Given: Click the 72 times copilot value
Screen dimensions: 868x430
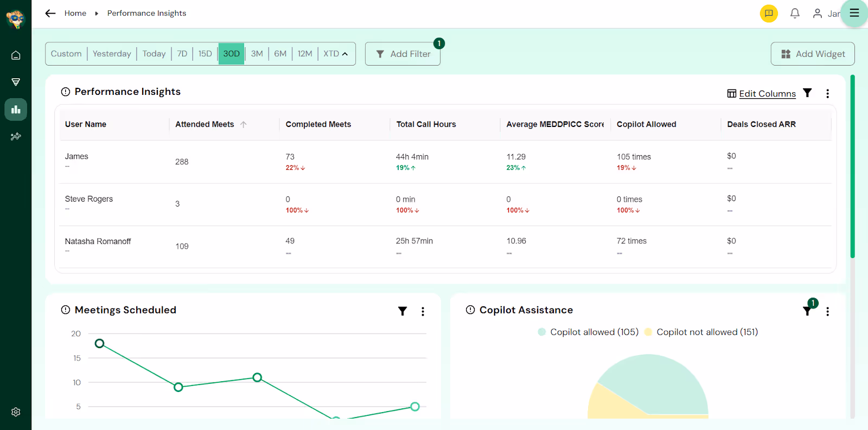Looking at the screenshot, I should 631,241.
